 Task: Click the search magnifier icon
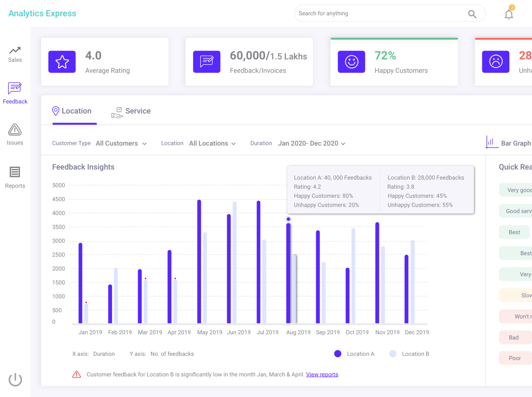(x=472, y=14)
